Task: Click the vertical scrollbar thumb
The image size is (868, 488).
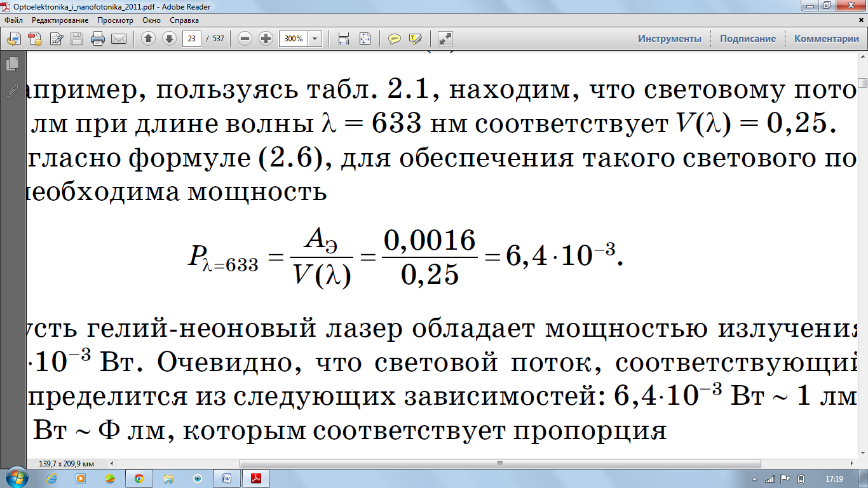Action: tap(862, 83)
